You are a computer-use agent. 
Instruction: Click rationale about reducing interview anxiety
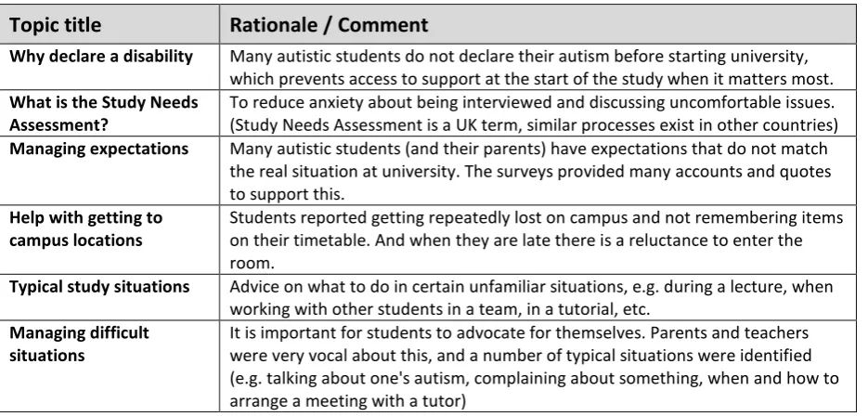coord(532,102)
